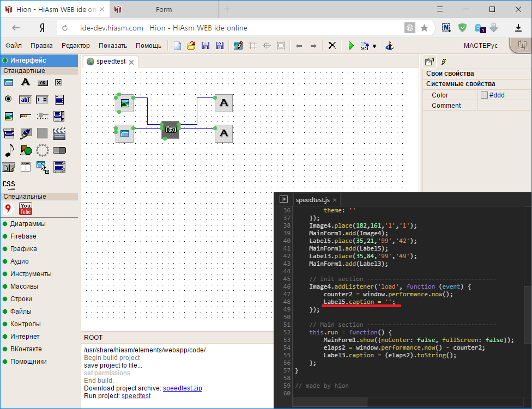532x409 pixels.
Task: Select the Label 'A' element in the palette
Action: click(26, 82)
